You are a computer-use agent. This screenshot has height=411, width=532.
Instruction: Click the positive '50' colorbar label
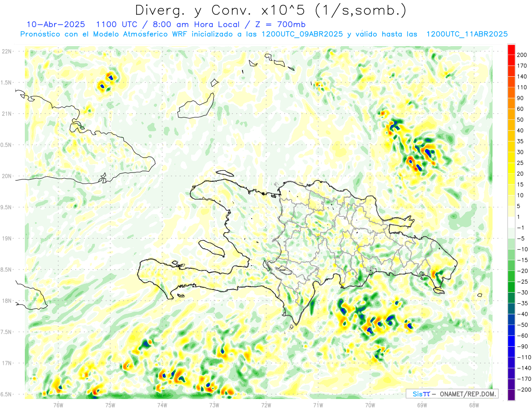(520, 120)
